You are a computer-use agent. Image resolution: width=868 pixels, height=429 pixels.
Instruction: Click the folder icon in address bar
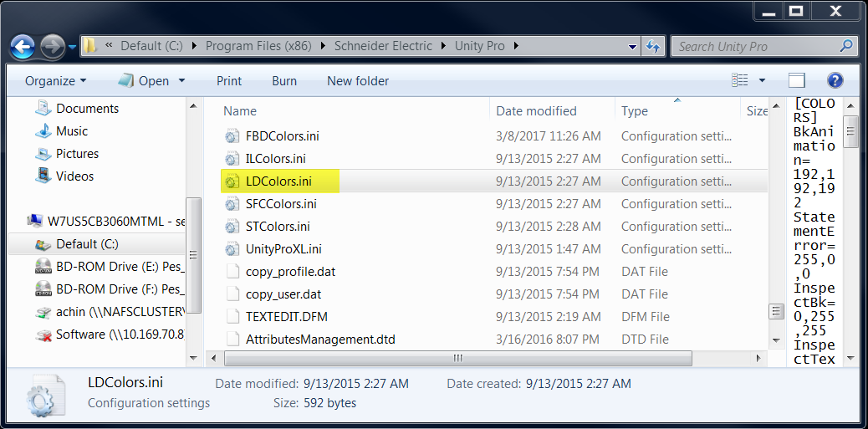[89, 47]
